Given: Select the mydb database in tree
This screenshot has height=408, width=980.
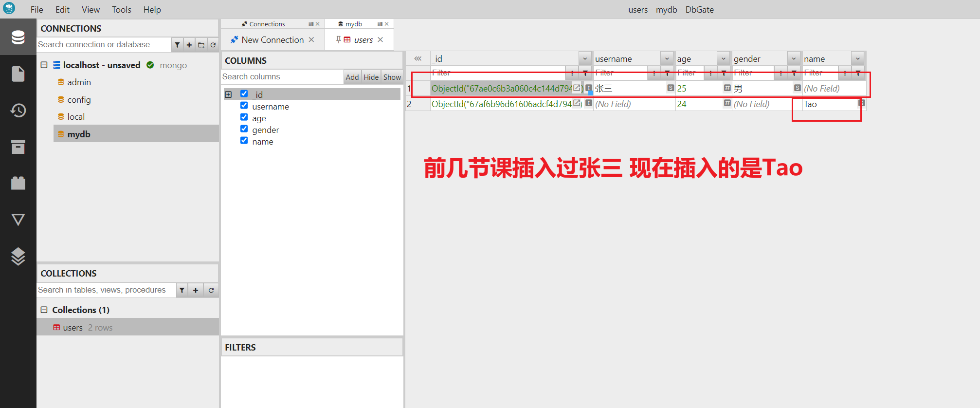Looking at the screenshot, I should coord(79,134).
